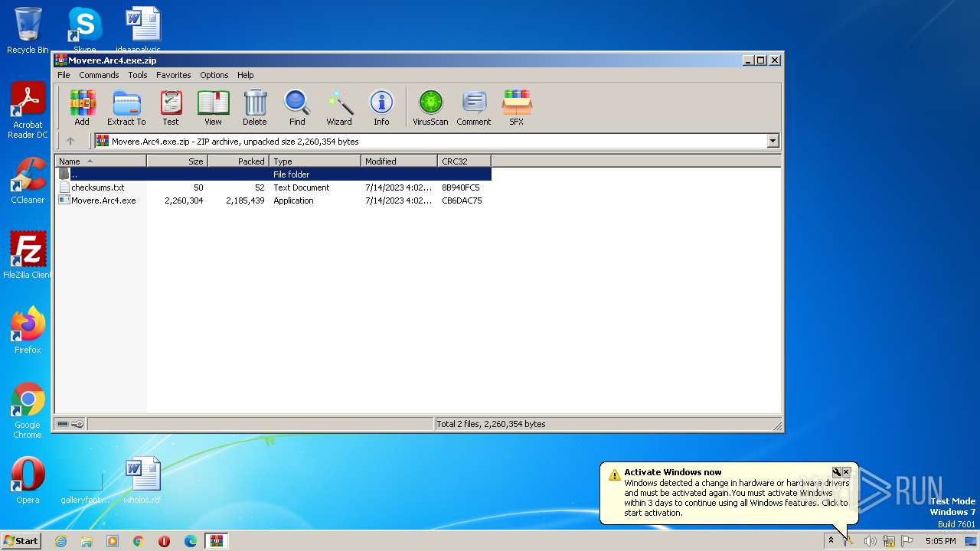Open Firefox desktop icon
Viewport: 980px width, 551px height.
pos(28,331)
